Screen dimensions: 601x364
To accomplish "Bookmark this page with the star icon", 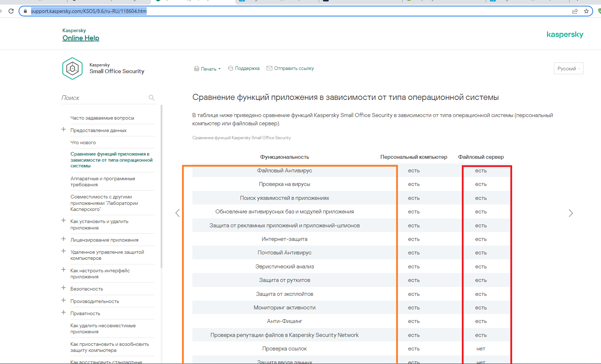I will (x=586, y=11).
